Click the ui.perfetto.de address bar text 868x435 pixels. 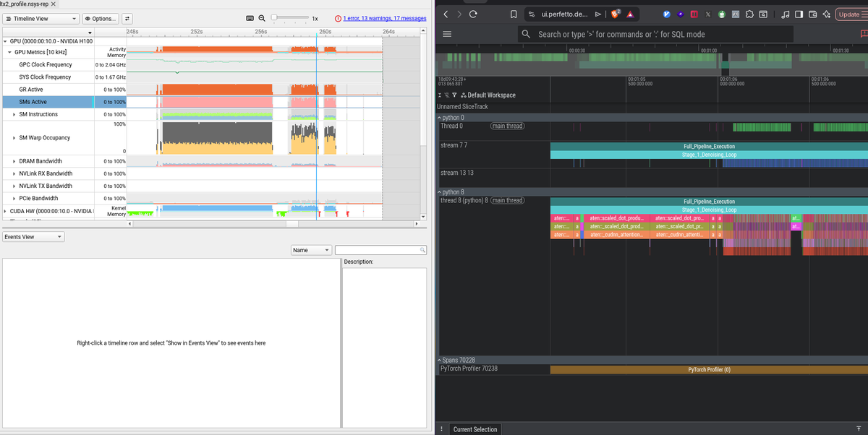point(564,14)
